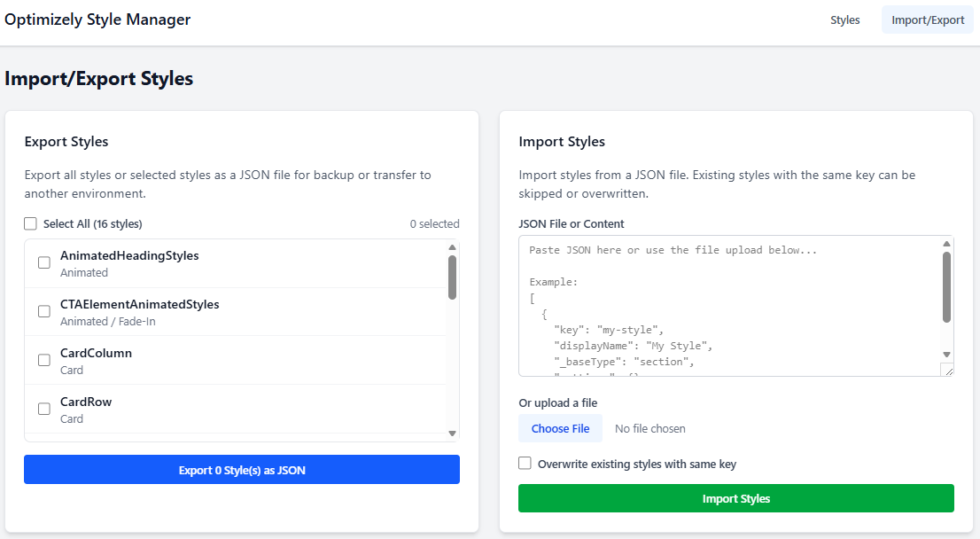Click the JSON textarea scroll-up arrow
Screen dimensions: 980x539
pos(946,244)
